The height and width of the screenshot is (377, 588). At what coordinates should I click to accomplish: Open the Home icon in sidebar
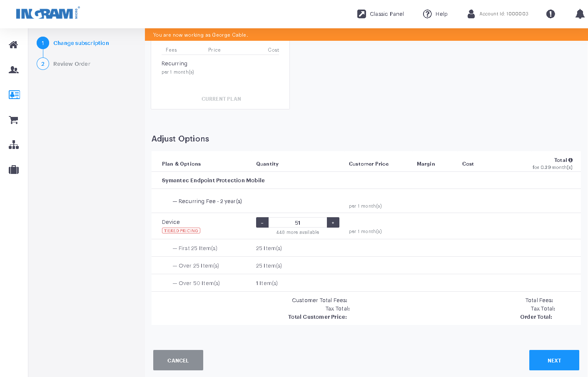(x=13, y=45)
